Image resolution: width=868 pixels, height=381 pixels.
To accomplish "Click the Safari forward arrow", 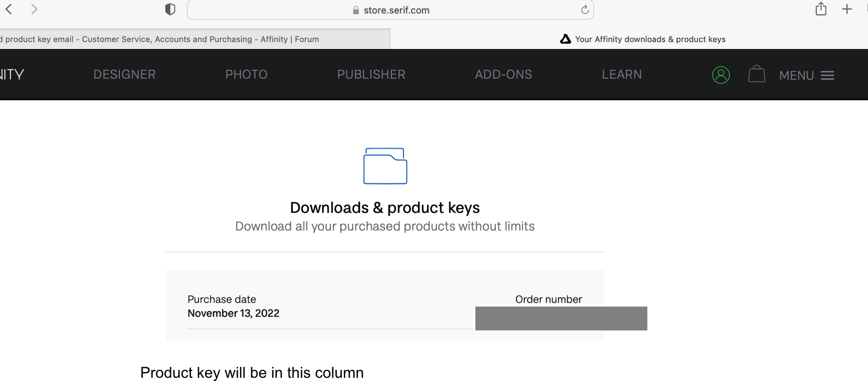I will click(34, 9).
